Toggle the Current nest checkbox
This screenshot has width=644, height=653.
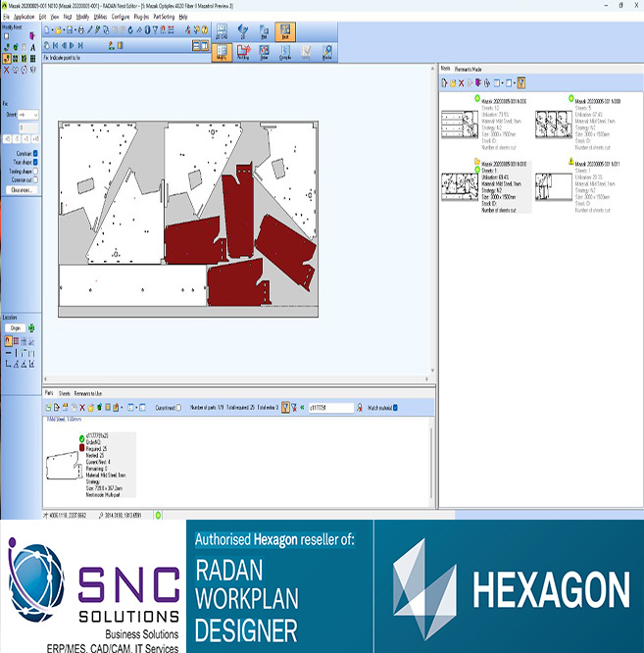(x=179, y=408)
